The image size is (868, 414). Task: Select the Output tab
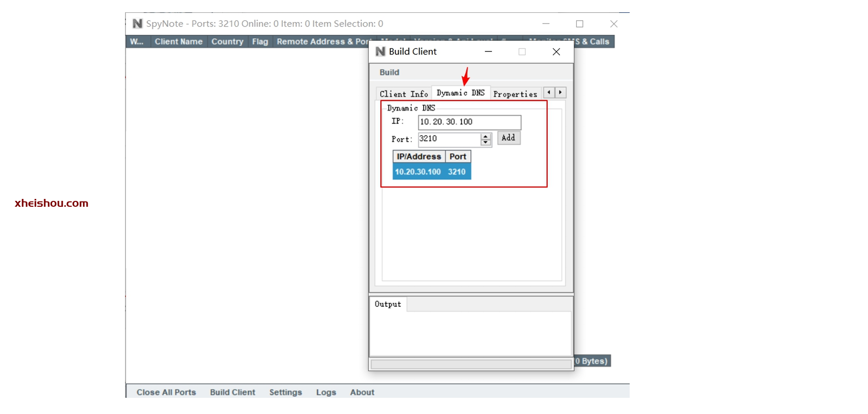point(388,304)
